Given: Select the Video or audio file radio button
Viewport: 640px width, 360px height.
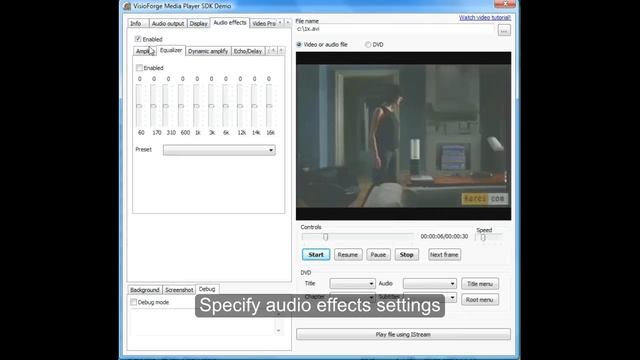Looking at the screenshot, I should coord(299,44).
